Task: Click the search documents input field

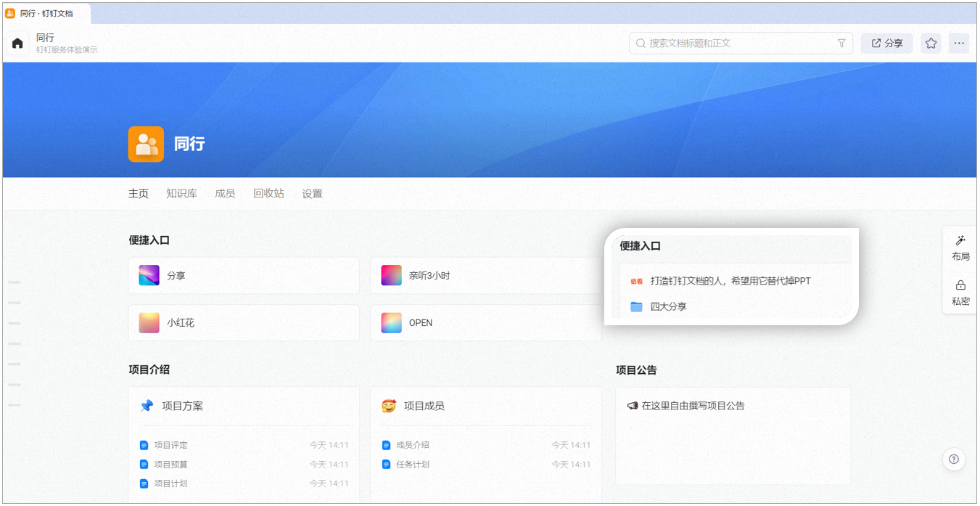Action: tap(741, 44)
